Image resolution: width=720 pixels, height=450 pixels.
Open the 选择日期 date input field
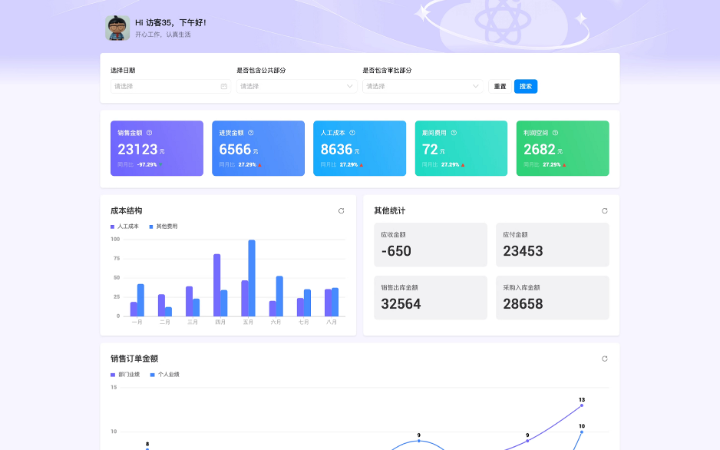pos(170,86)
